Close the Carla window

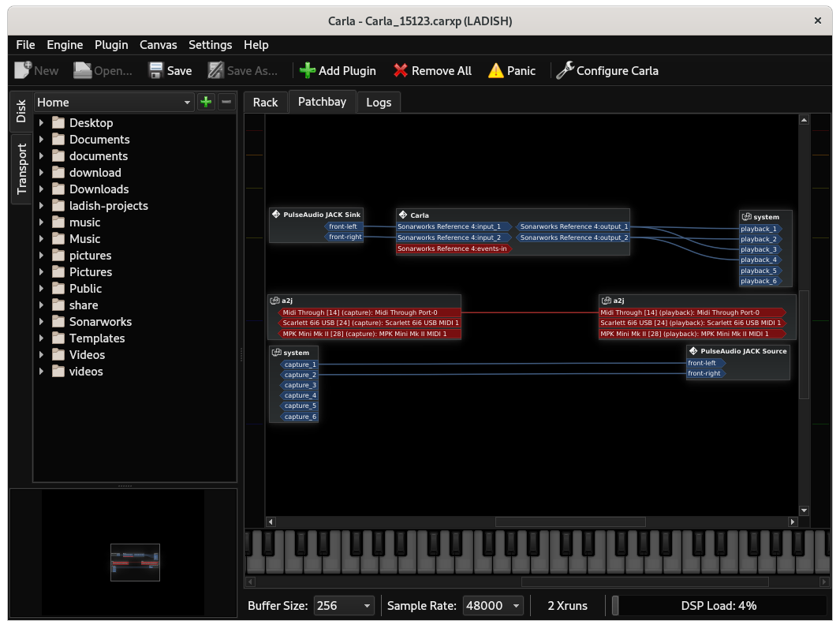pyautogui.click(x=817, y=21)
